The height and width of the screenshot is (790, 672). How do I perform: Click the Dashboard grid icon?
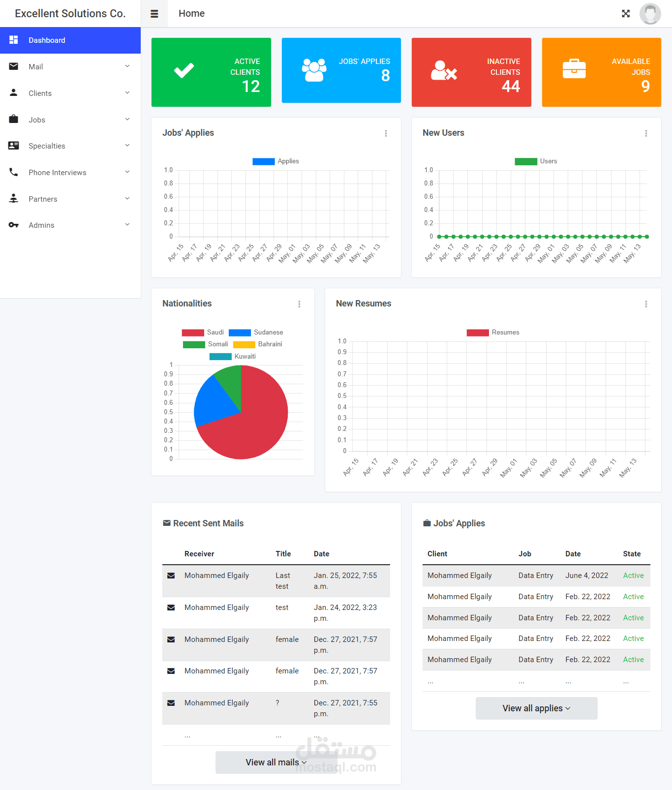pos(14,40)
